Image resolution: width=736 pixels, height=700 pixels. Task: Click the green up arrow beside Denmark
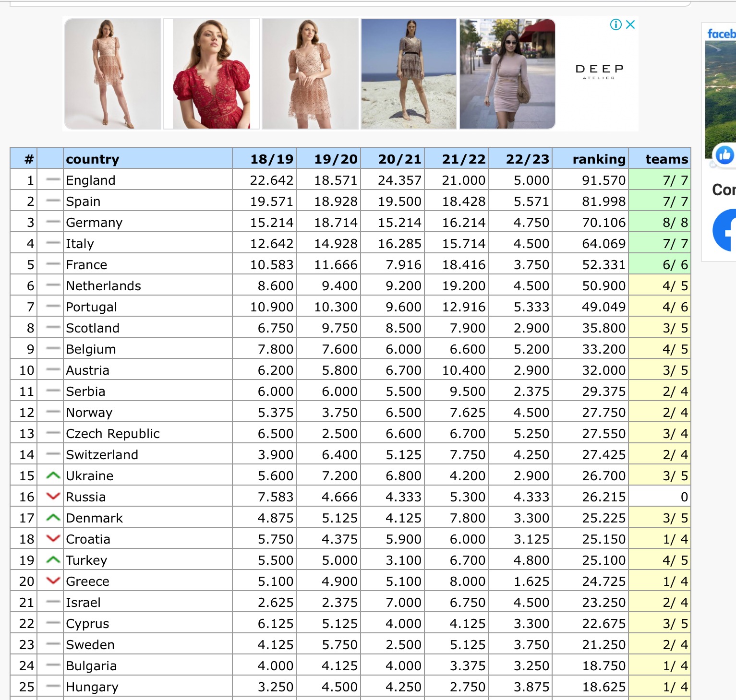tap(53, 518)
